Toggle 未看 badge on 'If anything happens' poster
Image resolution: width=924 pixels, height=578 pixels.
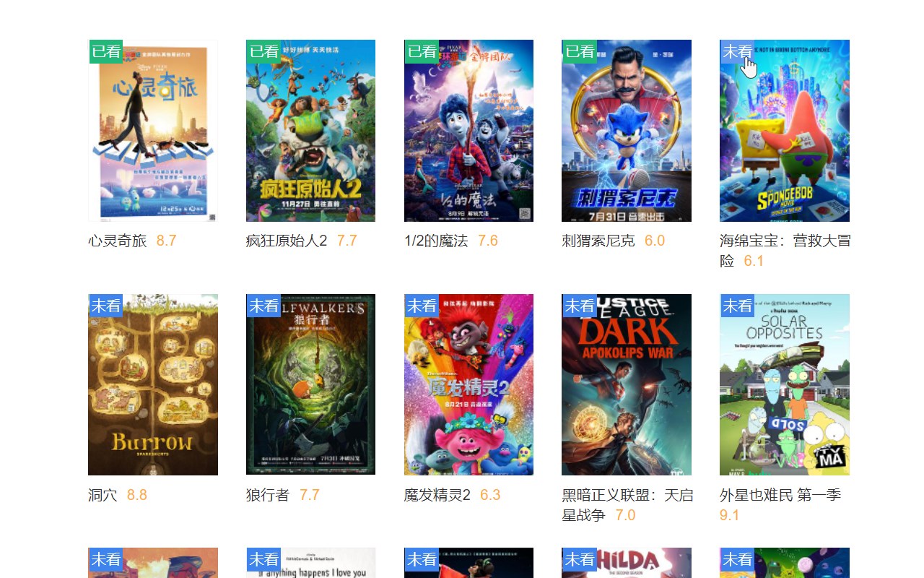pos(263,559)
